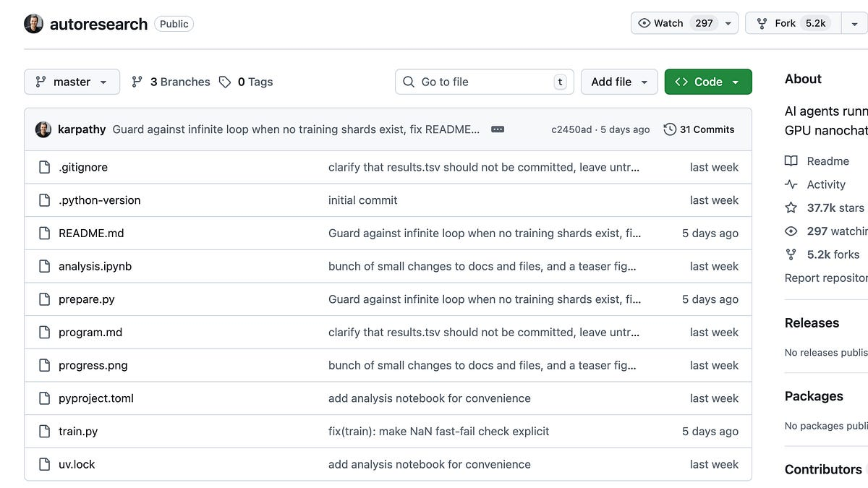The width and height of the screenshot is (868, 488).
Task: Open the master branch selector dropdown
Action: [71, 82]
